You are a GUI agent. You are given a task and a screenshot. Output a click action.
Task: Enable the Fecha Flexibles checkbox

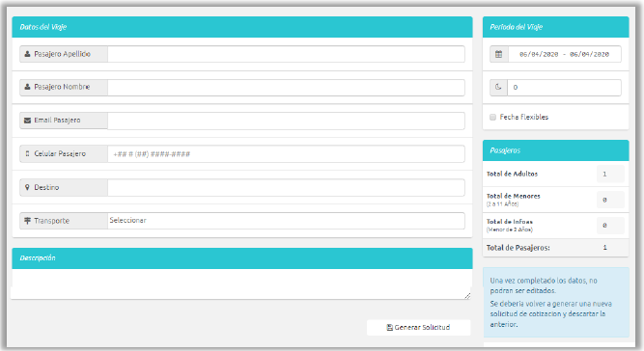pyautogui.click(x=492, y=118)
